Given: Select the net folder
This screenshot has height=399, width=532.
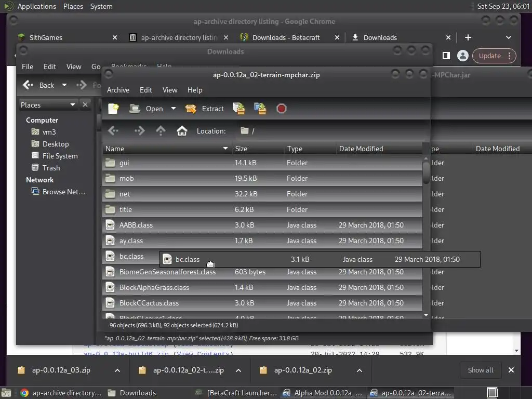Looking at the screenshot, I should pos(262,194).
